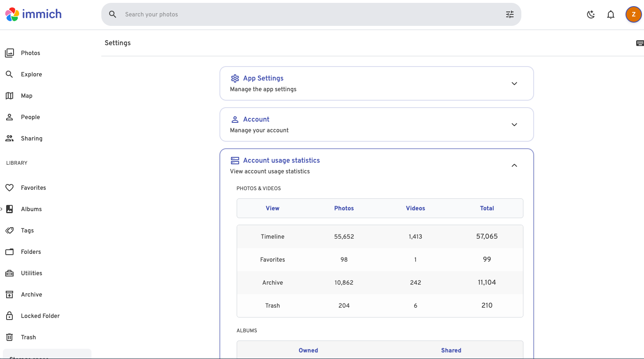Open the People page
644x359 pixels.
30,117
